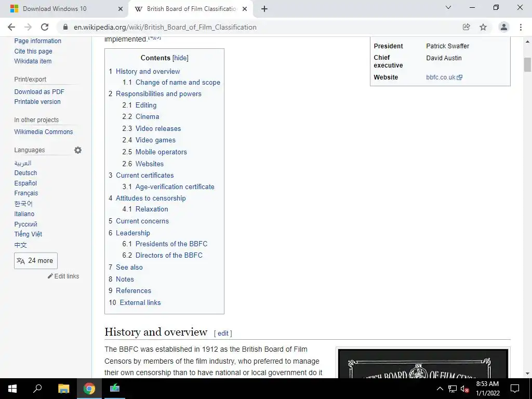532x399 pixels.
Task: Jump to Notes section
Action: (125, 279)
